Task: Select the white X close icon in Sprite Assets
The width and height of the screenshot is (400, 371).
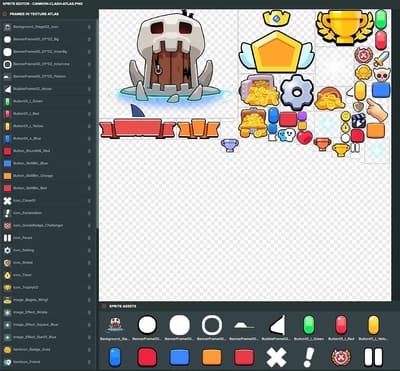Action: pos(276,358)
